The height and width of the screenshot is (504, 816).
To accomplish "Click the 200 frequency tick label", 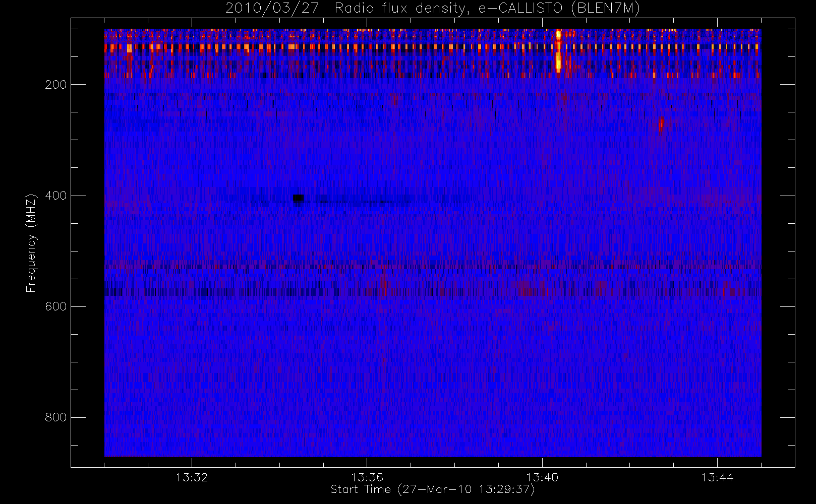I will (x=56, y=85).
